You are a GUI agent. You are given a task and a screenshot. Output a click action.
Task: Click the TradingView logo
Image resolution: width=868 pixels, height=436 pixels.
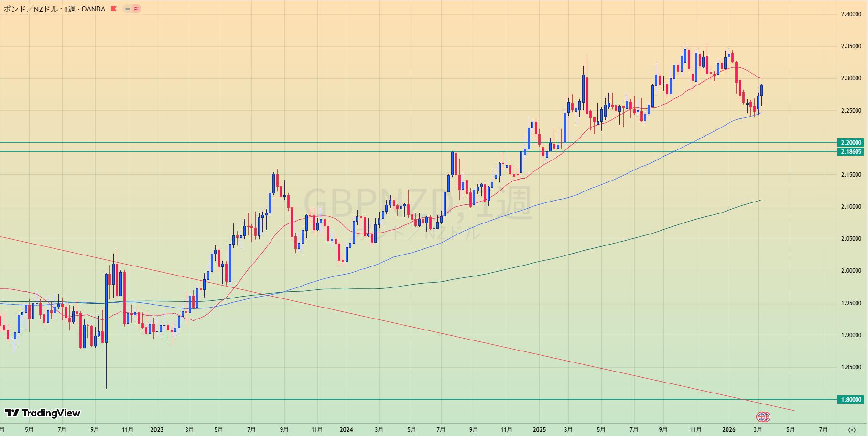click(x=43, y=413)
